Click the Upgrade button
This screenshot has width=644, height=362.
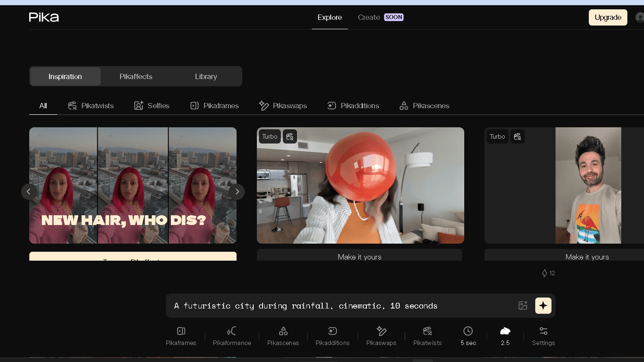point(607,17)
